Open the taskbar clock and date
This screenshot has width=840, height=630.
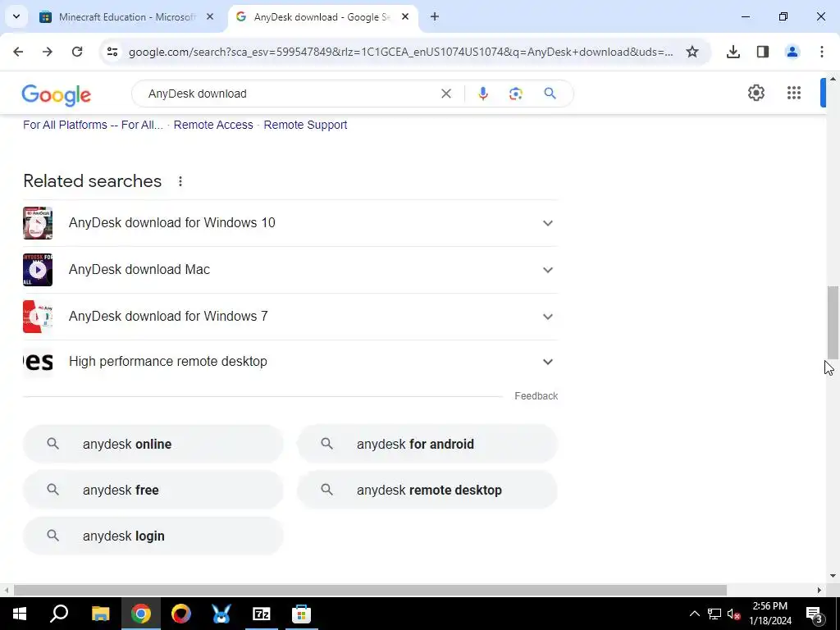tap(769, 614)
